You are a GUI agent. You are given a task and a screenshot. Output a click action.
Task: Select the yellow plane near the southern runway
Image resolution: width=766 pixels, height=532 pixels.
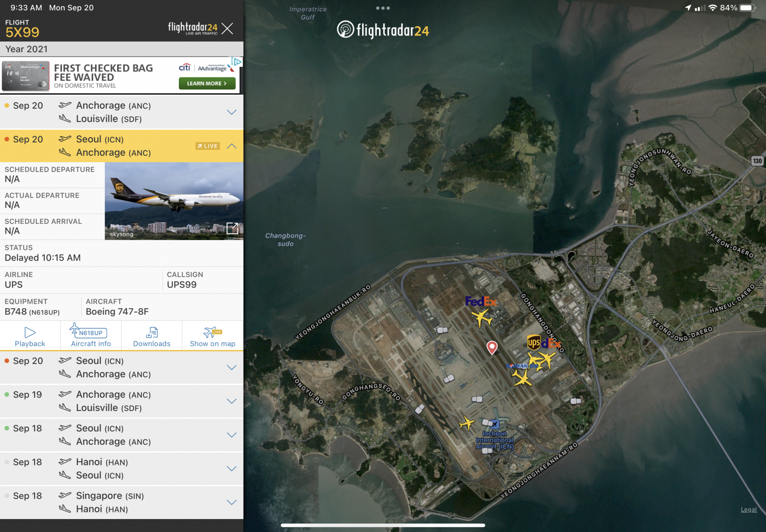coord(466,423)
